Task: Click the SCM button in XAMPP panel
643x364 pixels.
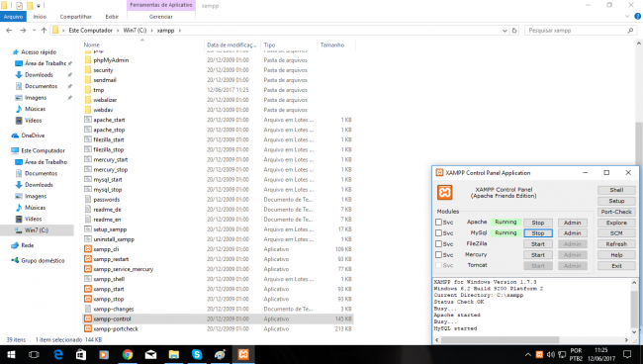Action: (x=616, y=233)
